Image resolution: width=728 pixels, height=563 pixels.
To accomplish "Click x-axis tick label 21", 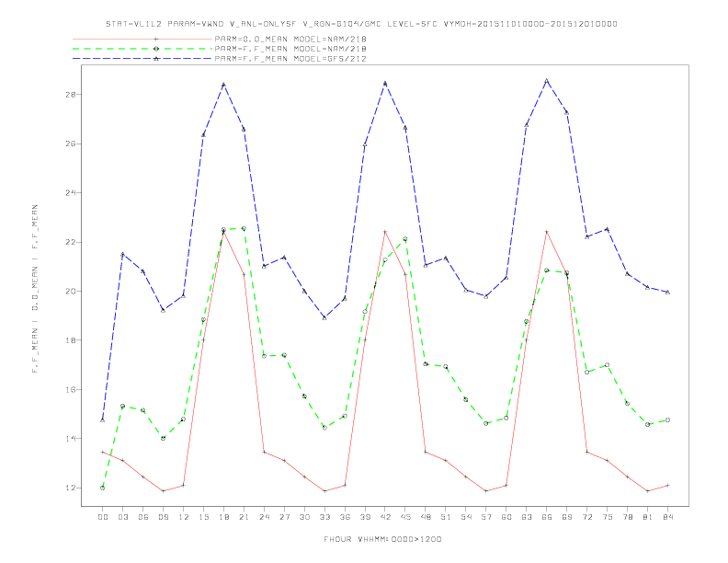I will pyautogui.click(x=244, y=517).
